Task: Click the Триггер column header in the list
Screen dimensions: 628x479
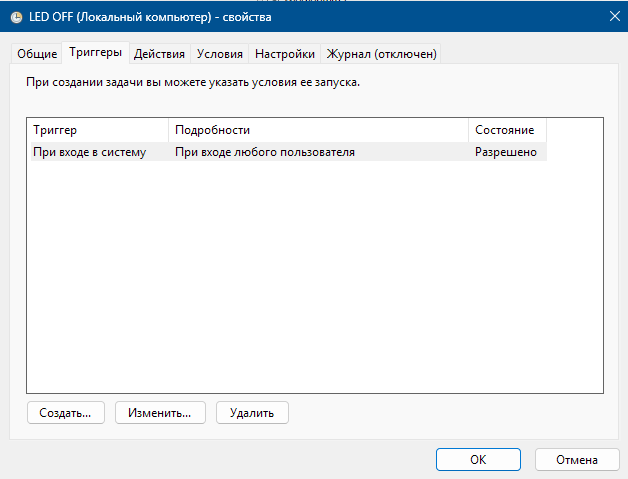Action: pos(97,130)
